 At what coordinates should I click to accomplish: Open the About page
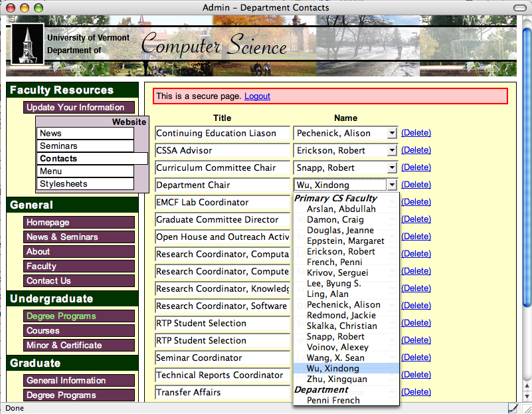79,251
